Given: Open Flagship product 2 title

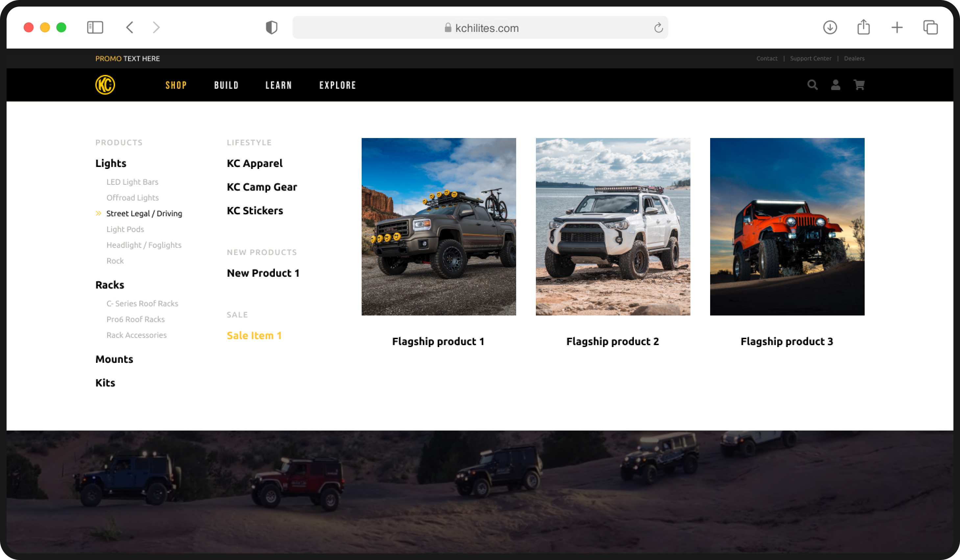Looking at the screenshot, I should [612, 341].
